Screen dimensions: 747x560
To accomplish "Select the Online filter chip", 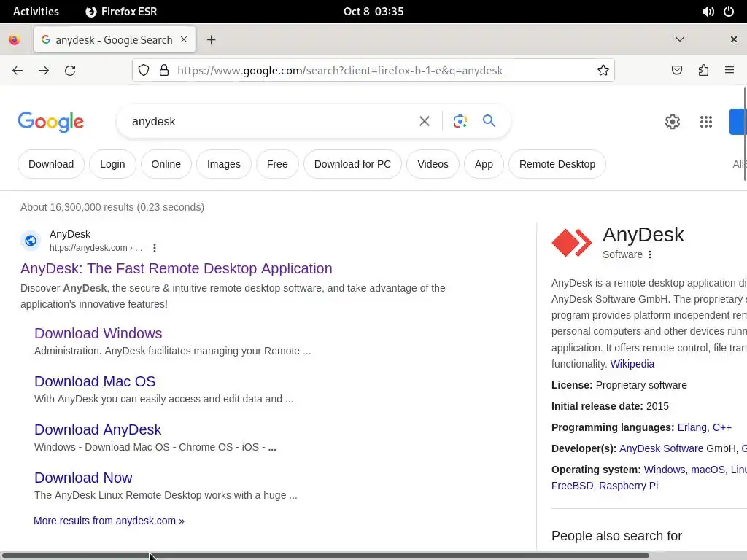I will [x=166, y=164].
